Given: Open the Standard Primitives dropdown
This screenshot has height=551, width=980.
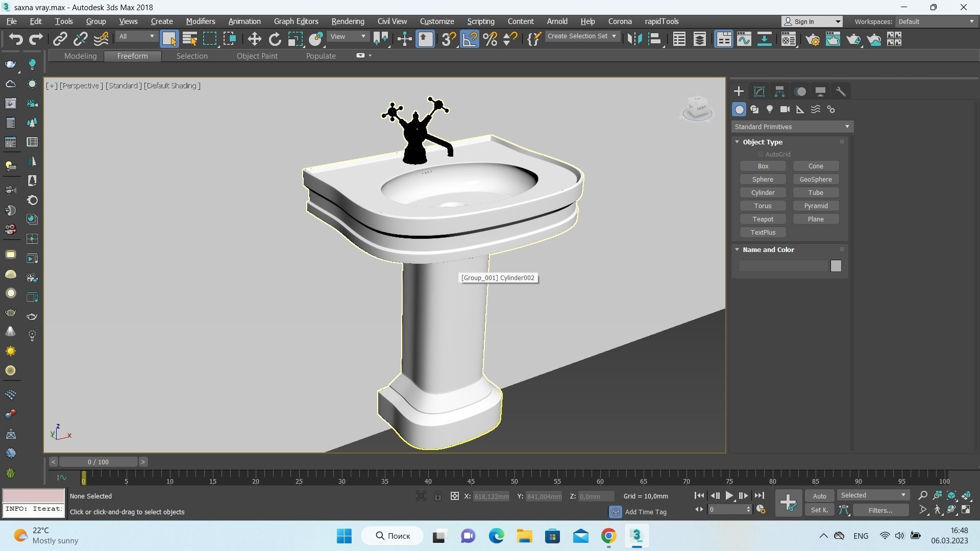Looking at the screenshot, I should [792, 127].
